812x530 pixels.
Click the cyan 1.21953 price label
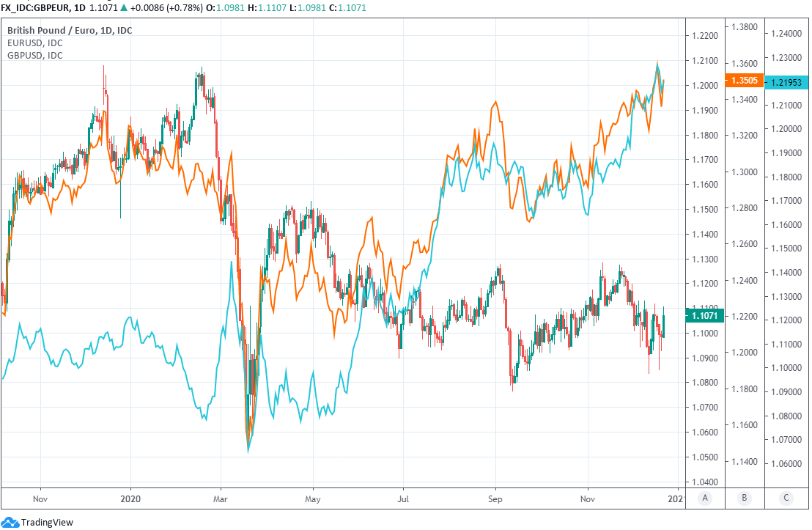pos(786,82)
